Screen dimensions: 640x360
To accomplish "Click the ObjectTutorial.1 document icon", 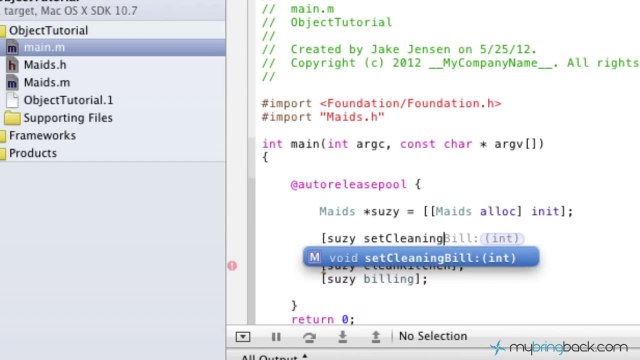I will coord(12,100).
